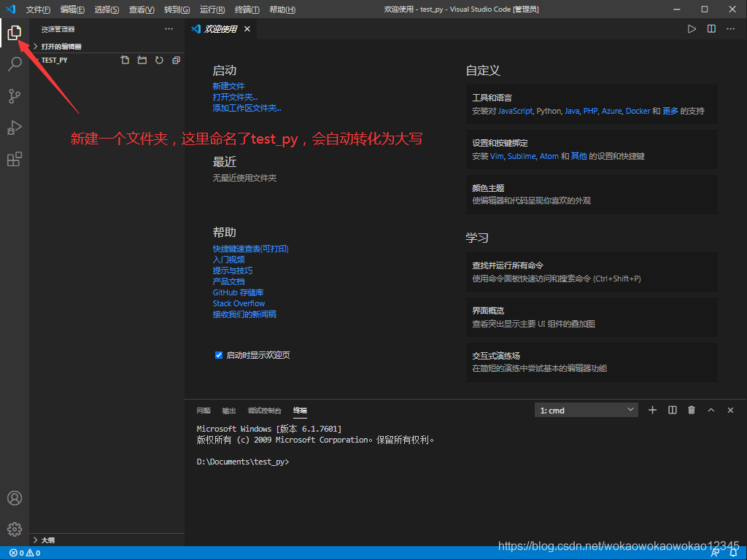Open the 帮助(H) menu

(282, 9)
